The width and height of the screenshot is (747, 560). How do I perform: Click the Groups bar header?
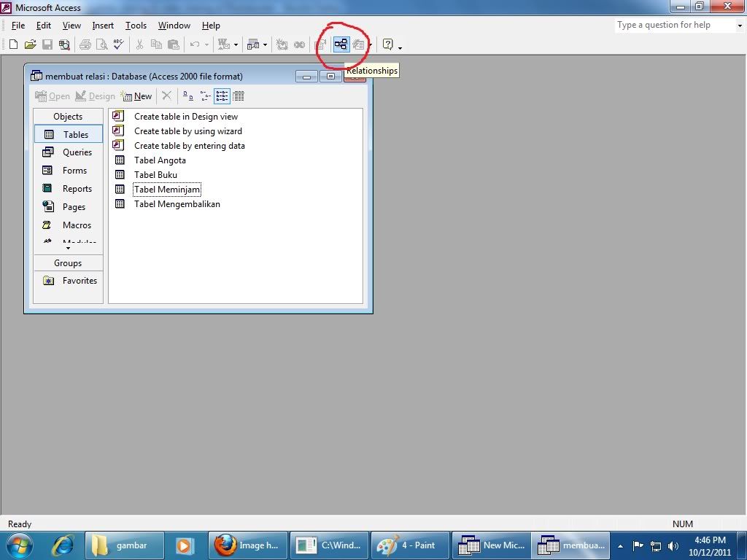coord(68,262)
